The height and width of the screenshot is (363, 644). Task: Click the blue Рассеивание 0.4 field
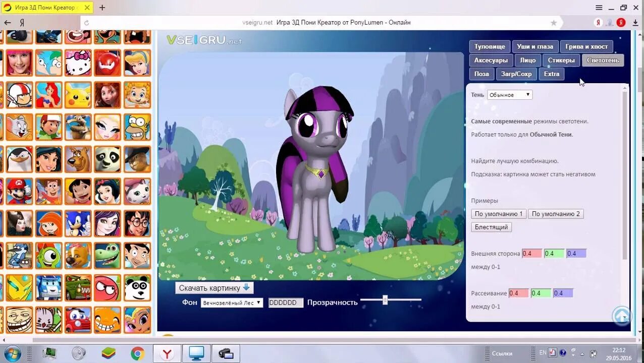(x=563, y=293)
